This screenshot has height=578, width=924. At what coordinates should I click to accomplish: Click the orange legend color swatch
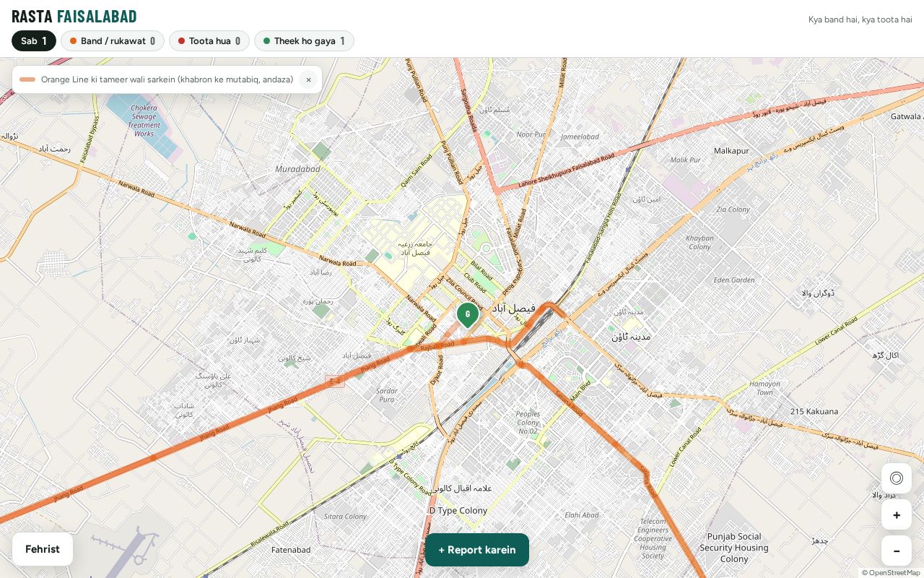coord(27,79)
